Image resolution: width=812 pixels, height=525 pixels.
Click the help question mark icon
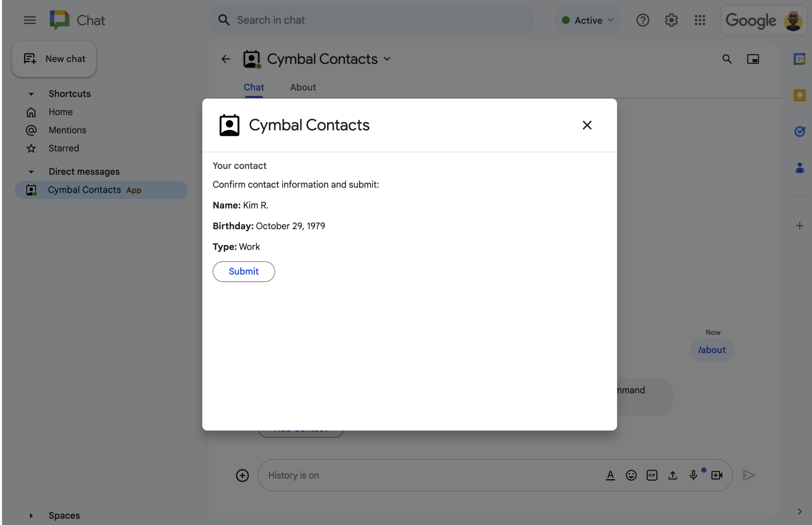643,20
